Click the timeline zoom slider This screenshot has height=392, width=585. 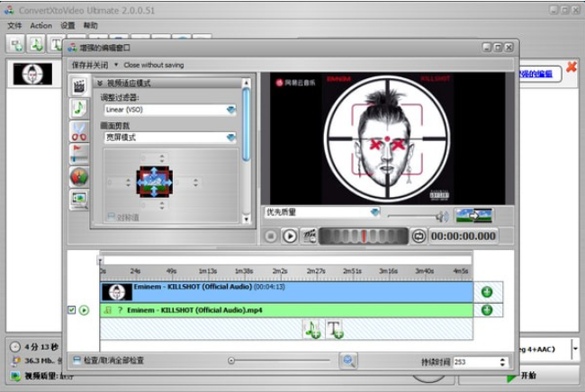coord(279,361)
